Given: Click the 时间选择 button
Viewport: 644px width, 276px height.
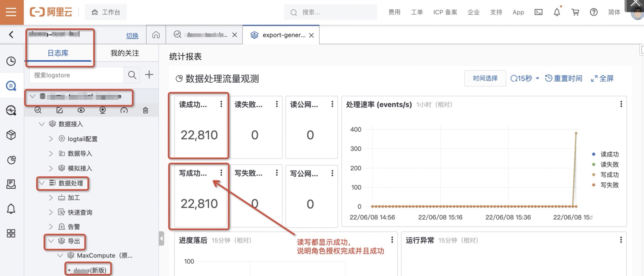Looking at the screenshot, I should pos(485,78).
